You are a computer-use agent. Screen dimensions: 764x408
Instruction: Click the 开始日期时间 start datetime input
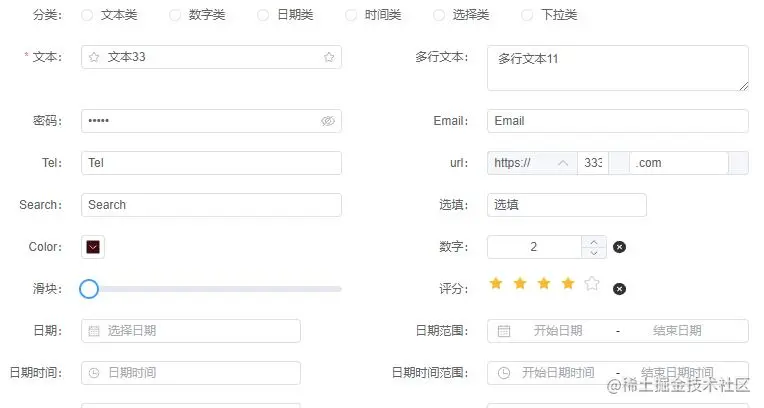tap(558, 372)
